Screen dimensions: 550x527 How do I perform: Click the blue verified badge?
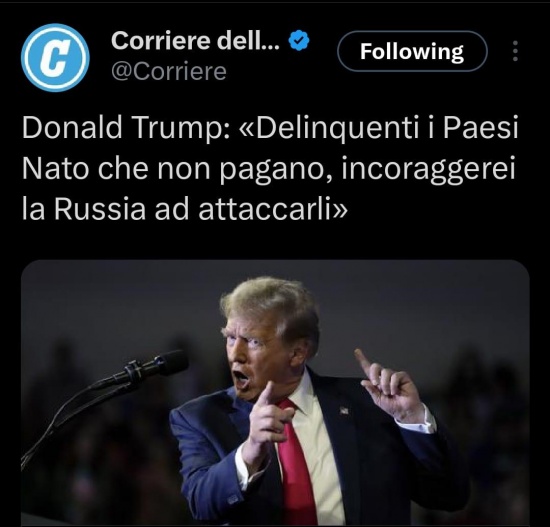coord(299,41)
